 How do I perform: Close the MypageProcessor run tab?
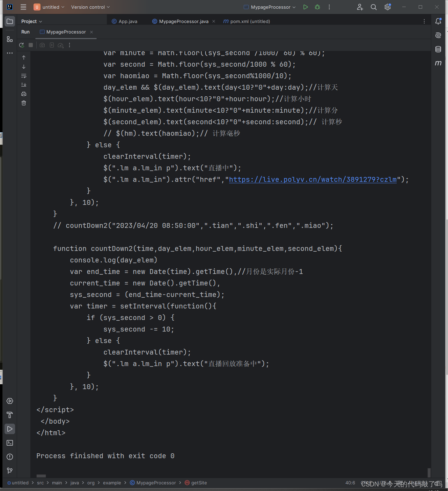tap(91, 32)
